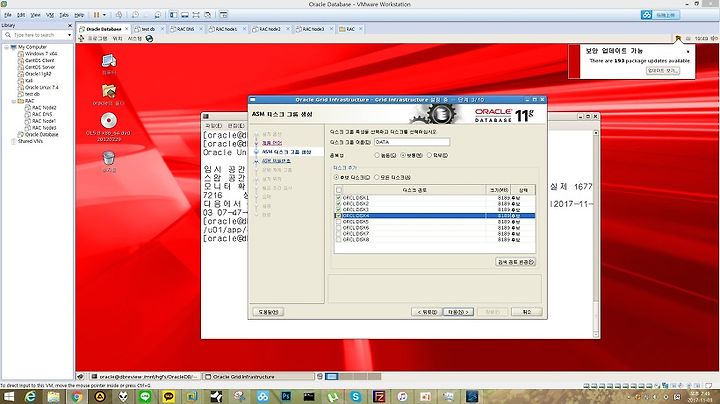Select the All Disks radio button
The image size is (720, 404).
377,177
